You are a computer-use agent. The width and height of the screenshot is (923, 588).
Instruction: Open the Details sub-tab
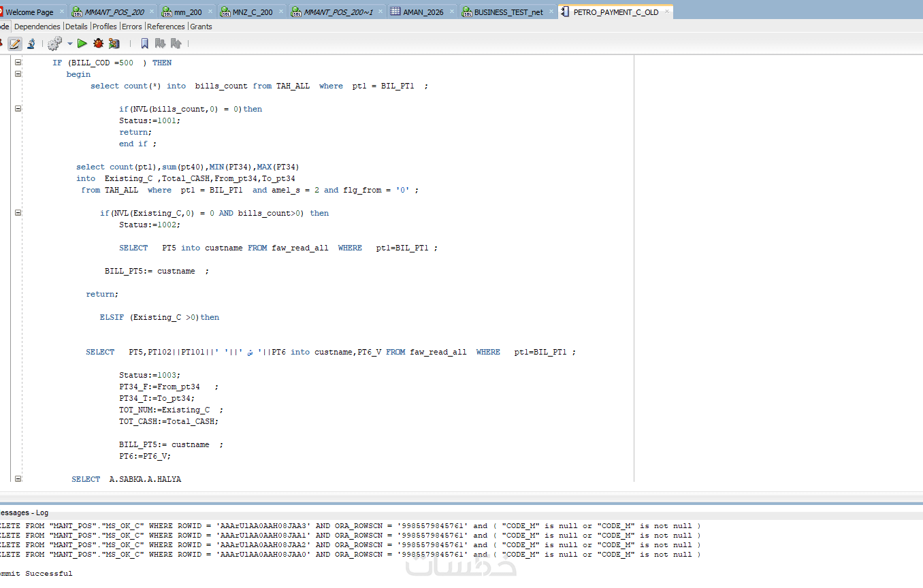(76, 27)
